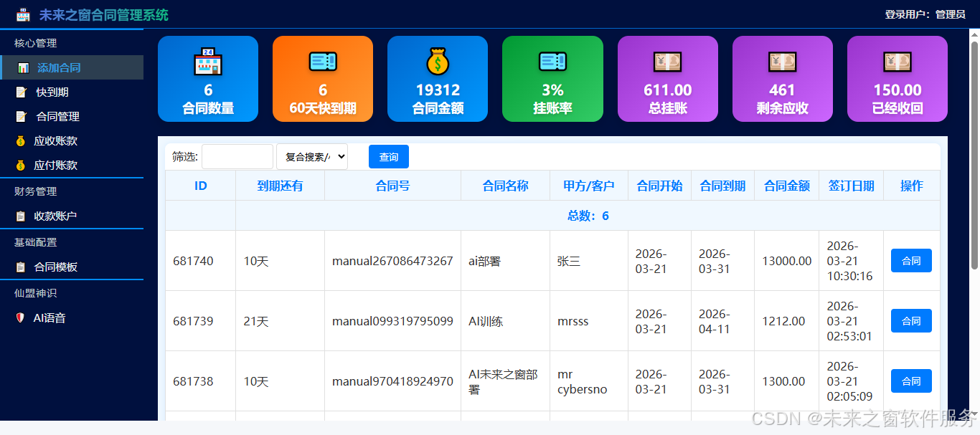Open the 快到期 menu item
This screenshot has height=435, width=980.
coord(72,92)
